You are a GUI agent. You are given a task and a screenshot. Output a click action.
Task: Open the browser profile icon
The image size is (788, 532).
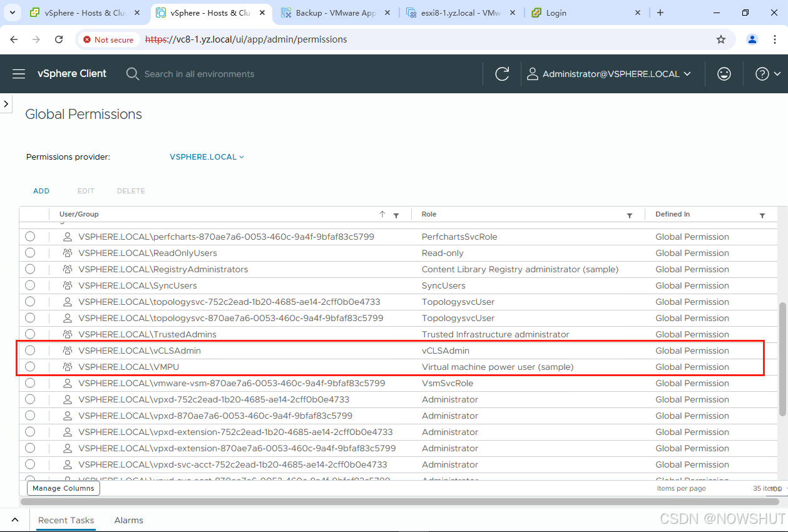click(752, 39)
